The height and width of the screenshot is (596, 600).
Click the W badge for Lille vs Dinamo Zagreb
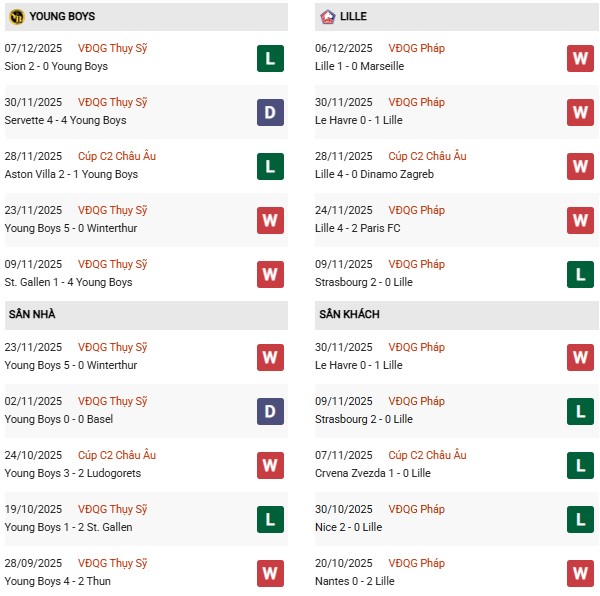click(x=580, y=166)
